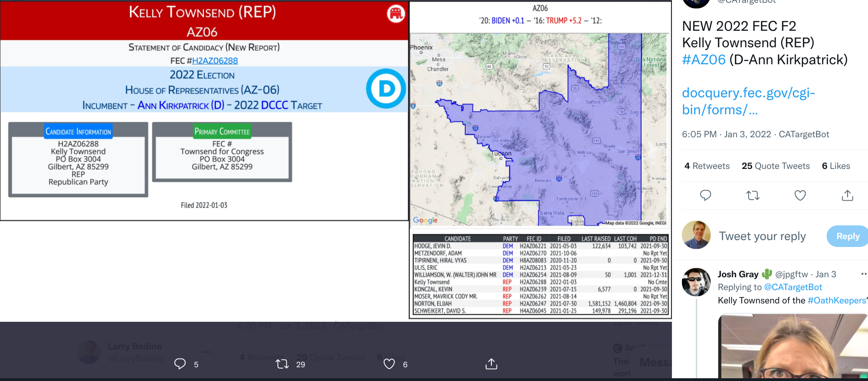Click the Jan 3 date on Josh Gray's reply

[826, 274]
